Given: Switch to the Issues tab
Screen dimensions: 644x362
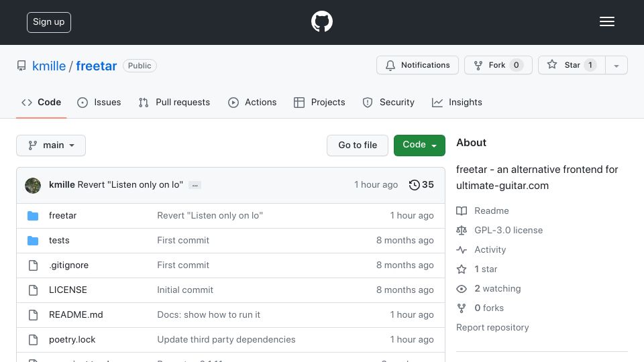Looking at the screenshot, I should [x=99, y=102].
